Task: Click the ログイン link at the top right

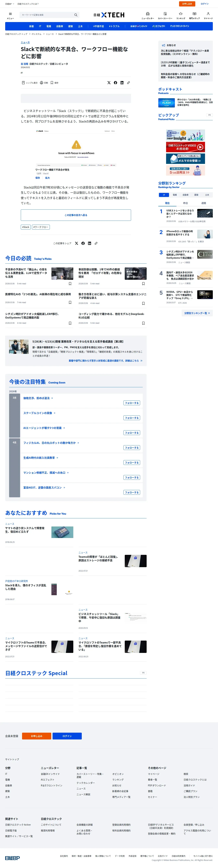Action: tap(205, 4)
